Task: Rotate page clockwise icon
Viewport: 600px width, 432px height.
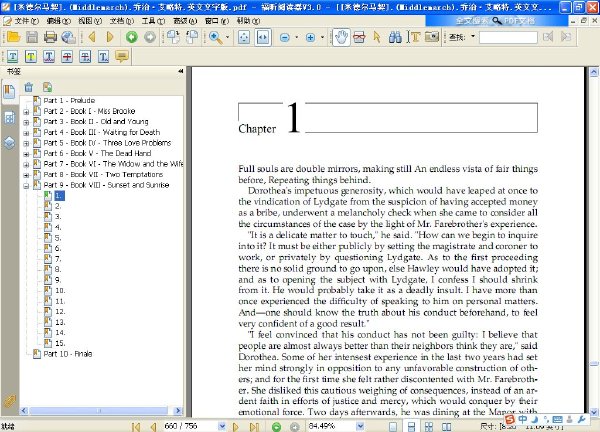Action: coord(173,37)
